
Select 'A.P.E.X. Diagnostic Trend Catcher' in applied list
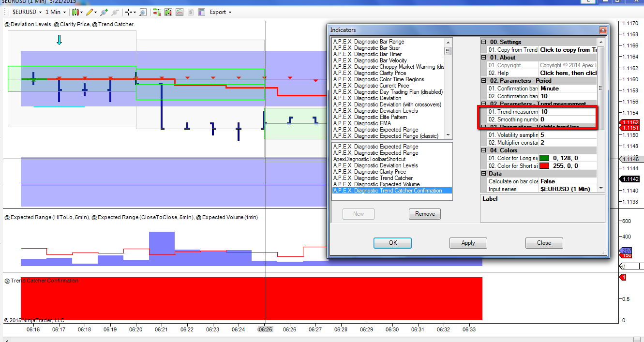pyautogui.click(x=373, y=178)
